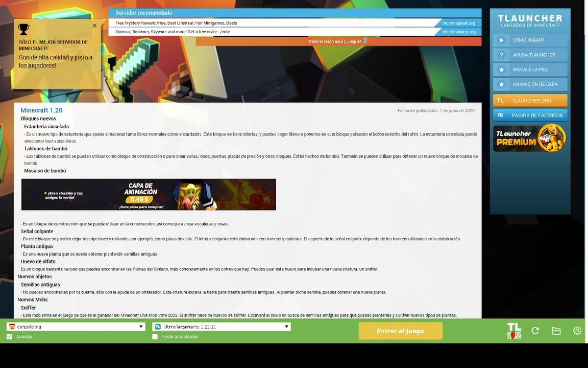This screenshot has width=588, height=368.
Task: Click the TLauncher Premium banner
Action: click(x=530, y=138)
